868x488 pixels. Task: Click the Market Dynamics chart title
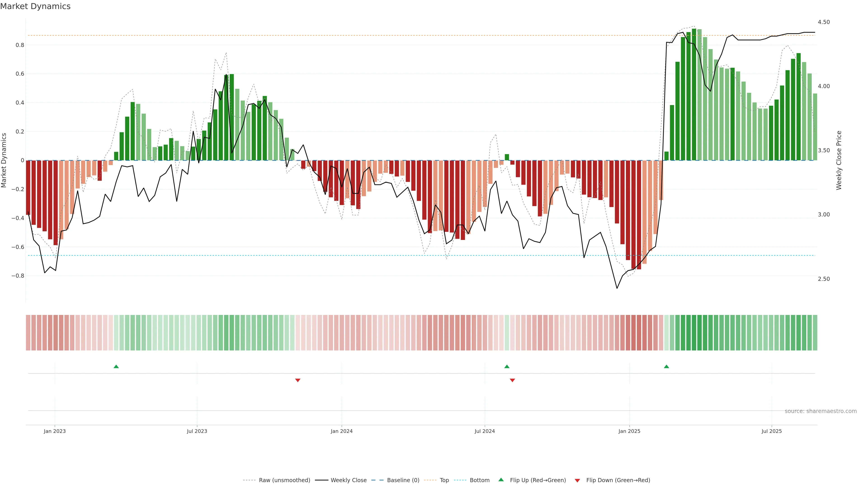[x=35, y=6]
